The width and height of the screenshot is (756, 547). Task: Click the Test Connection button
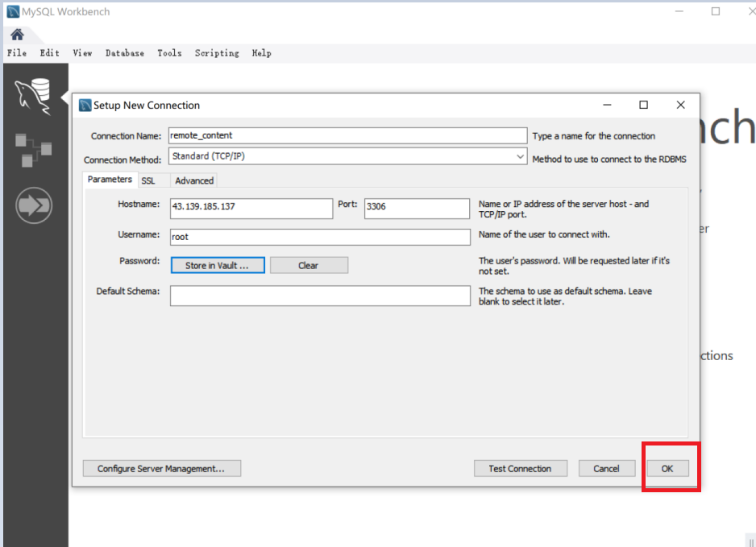[521, 468]
